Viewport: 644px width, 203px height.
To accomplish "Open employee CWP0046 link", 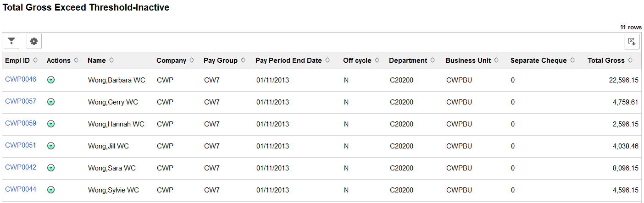I will 21,79.
